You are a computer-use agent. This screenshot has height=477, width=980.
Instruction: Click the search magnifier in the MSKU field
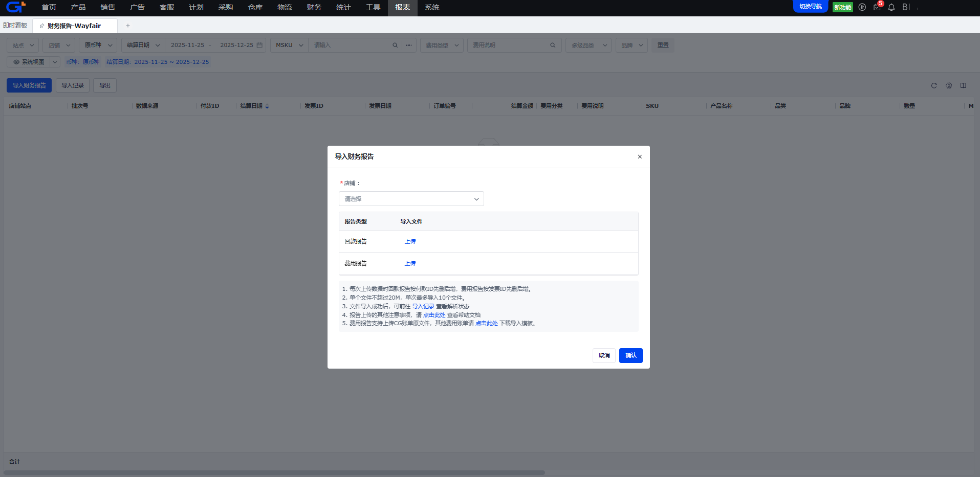(x=395, y=45)
